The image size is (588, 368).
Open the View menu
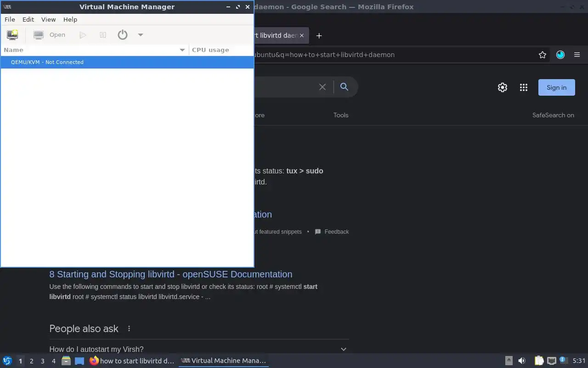click(x=48, y=19)
